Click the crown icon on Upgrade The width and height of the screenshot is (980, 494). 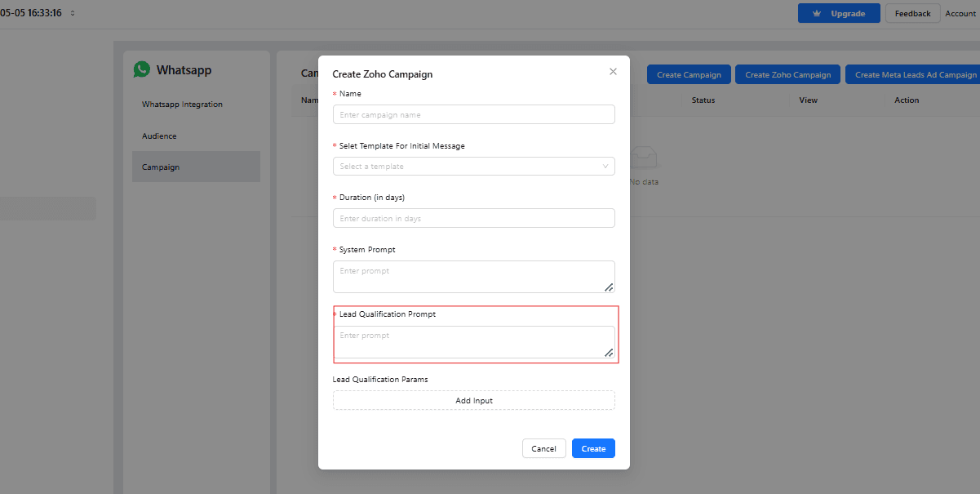[x=817, y=14]
